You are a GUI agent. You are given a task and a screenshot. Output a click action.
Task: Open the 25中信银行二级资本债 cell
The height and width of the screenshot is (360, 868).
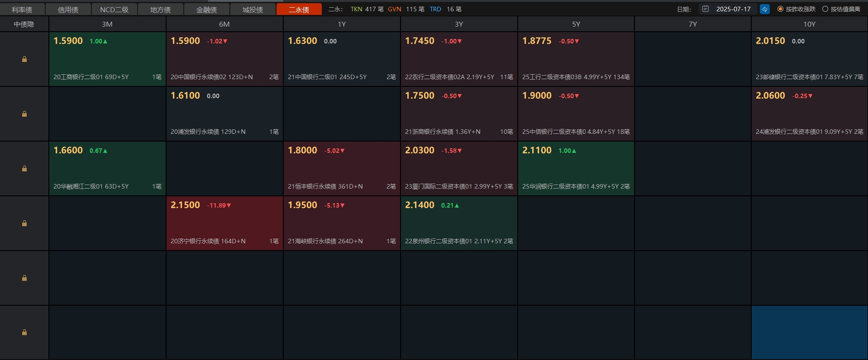tap(576, 114)
